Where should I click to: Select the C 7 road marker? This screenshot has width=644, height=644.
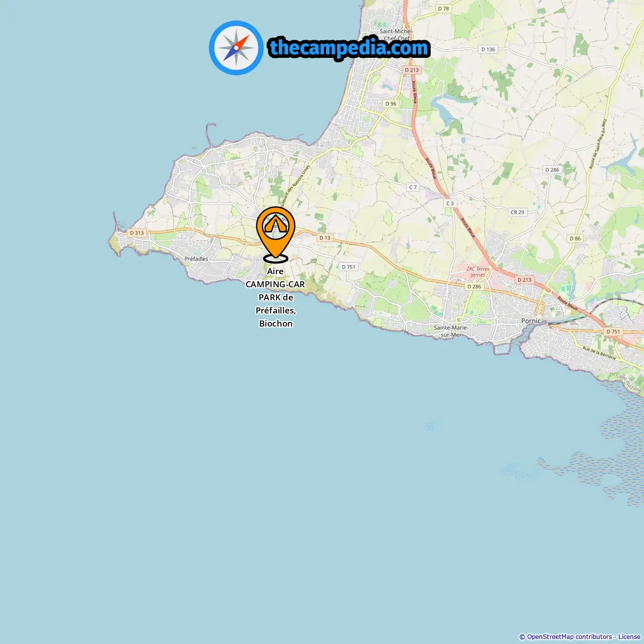click(413, 187)
